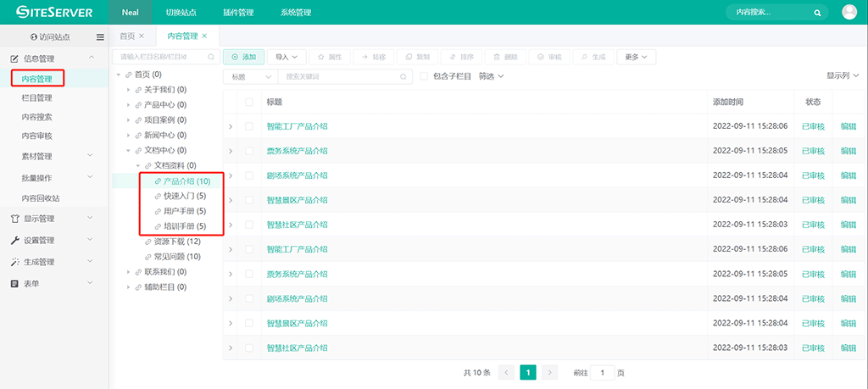The height and width of the screenshot is (389, 868).
Task: Open the 票务系统产品介绍 title link
Action: 297,151
